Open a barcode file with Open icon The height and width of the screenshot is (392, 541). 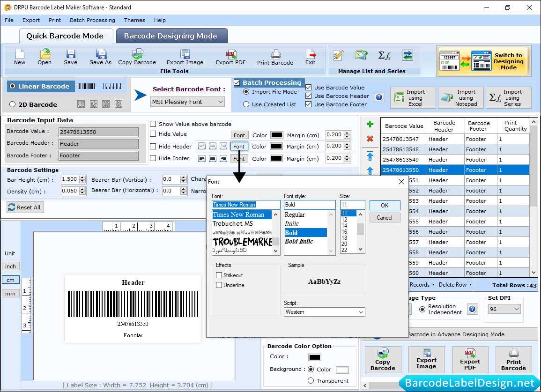coord(44,57)
